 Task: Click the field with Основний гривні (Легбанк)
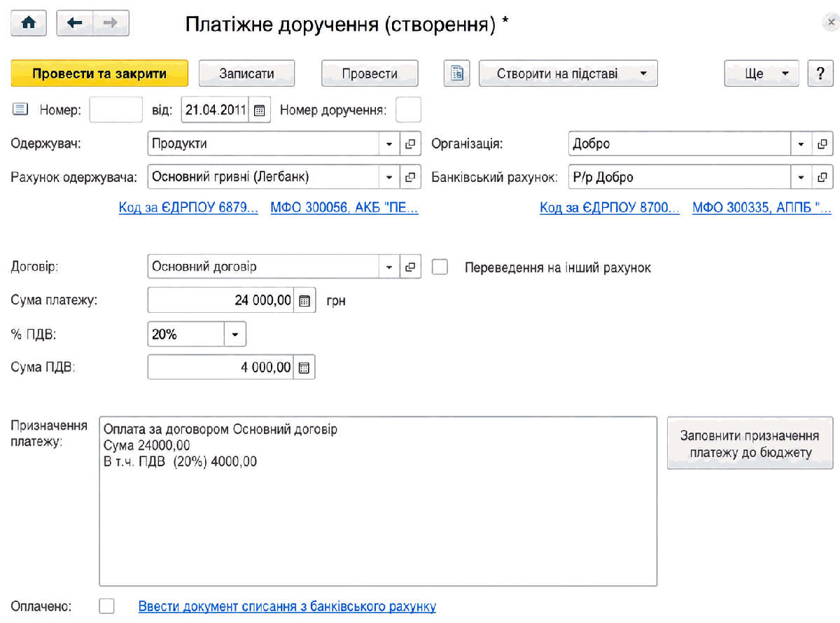coord(264,177)
